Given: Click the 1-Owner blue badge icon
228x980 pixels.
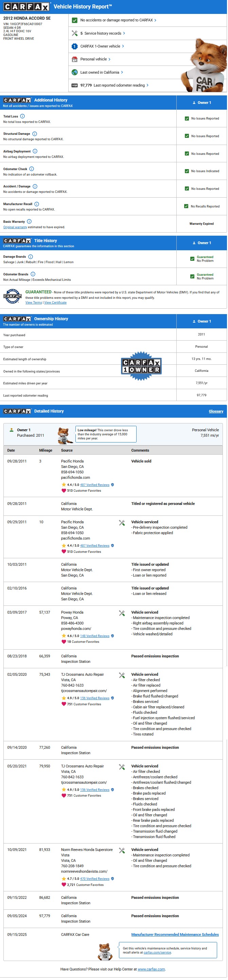Looking at the screenshot, I should (x=75, y=46).
